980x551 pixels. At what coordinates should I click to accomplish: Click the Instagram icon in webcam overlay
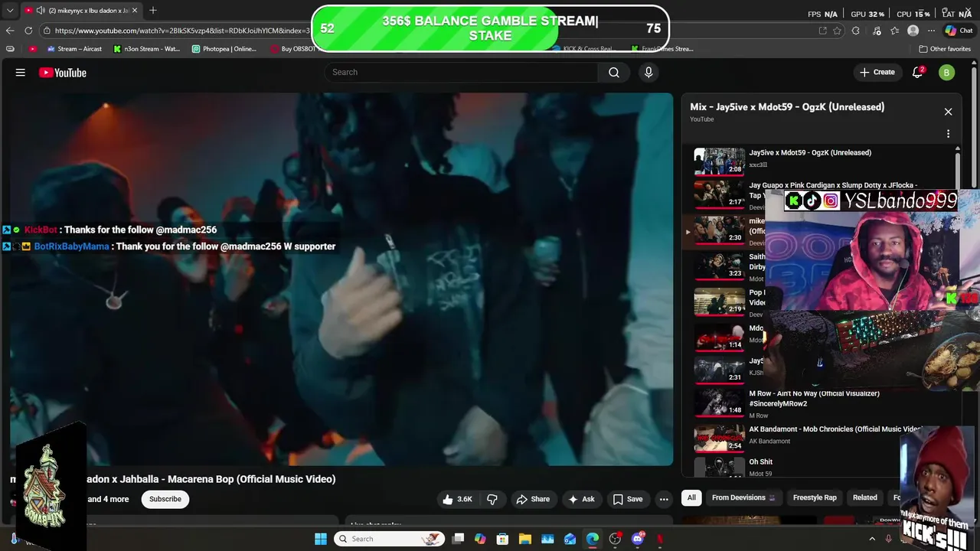click(x=831, y=201)
